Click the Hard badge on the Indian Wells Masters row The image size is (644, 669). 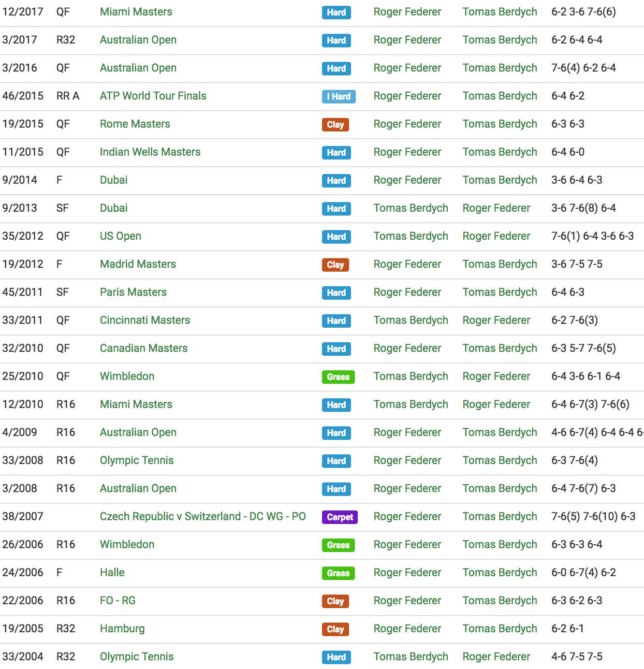click(x=336, y=153)
